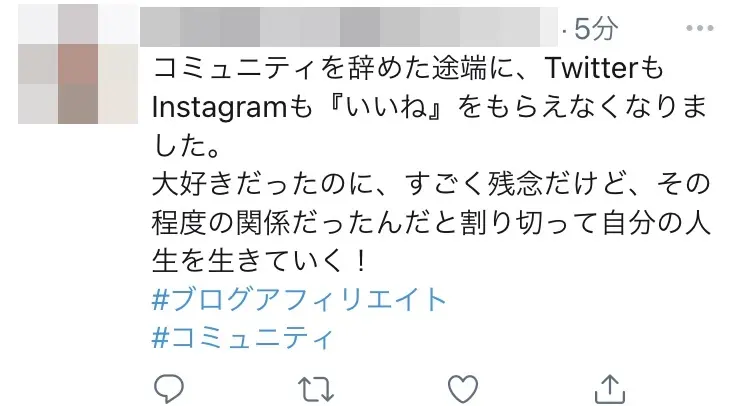Click the short line した。
This screenshot has height=406, width=737.
click(x=187, y=146)
